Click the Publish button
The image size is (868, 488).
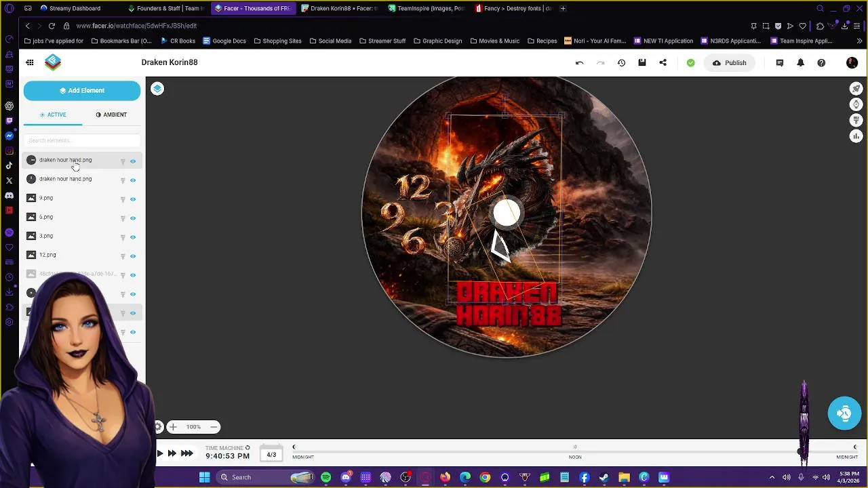tap(729, 63)
